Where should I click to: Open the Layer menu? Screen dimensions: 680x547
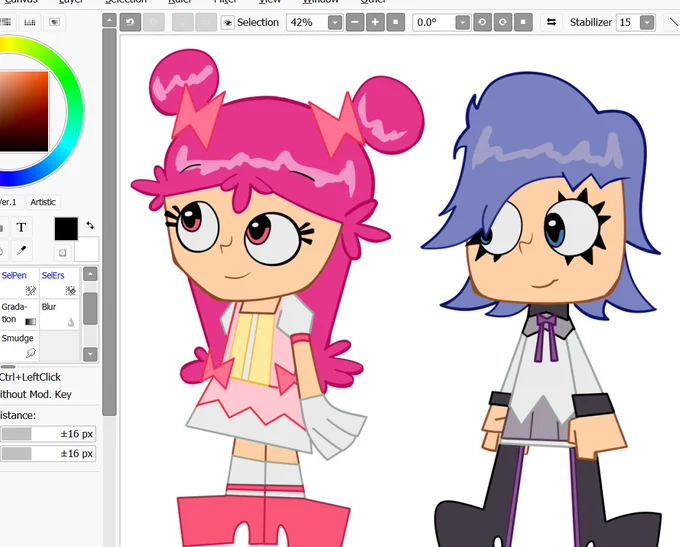(71, 2)
